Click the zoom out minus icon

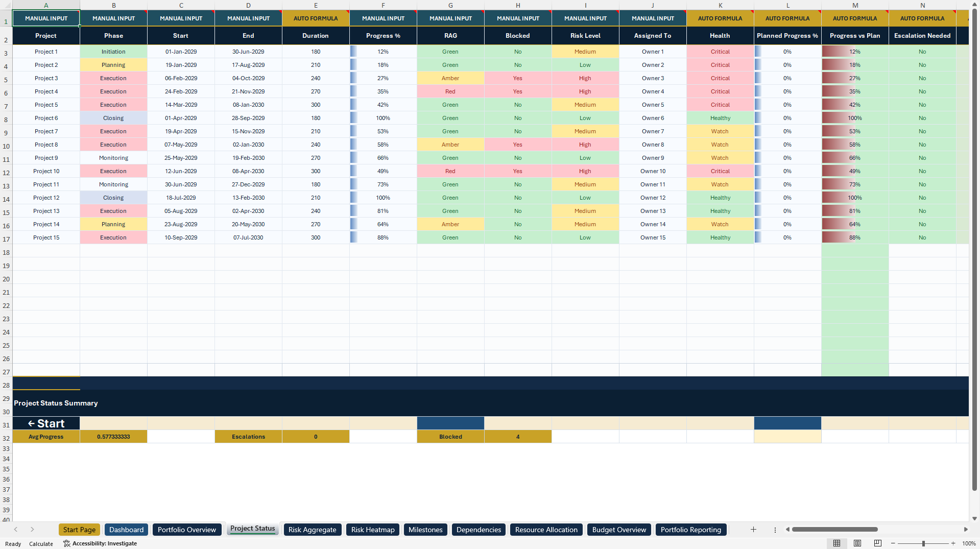[893, 543]
